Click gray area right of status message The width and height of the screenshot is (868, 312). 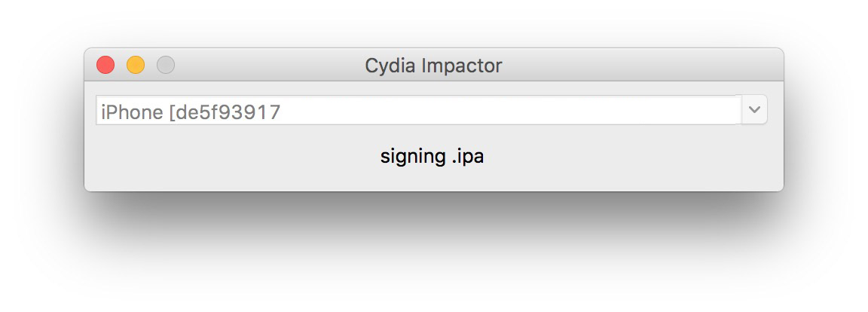[640, 157]
